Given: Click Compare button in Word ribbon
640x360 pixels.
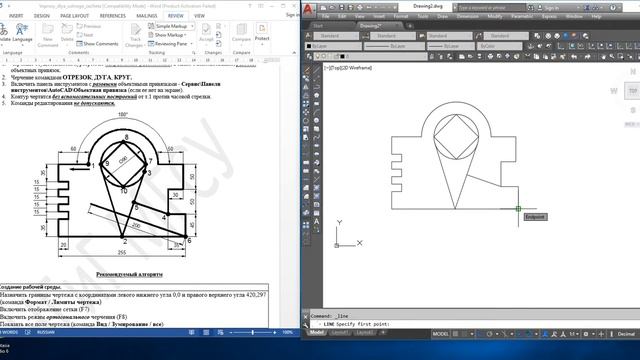Looking at the screenshot, I should click(x=241, y=33).
